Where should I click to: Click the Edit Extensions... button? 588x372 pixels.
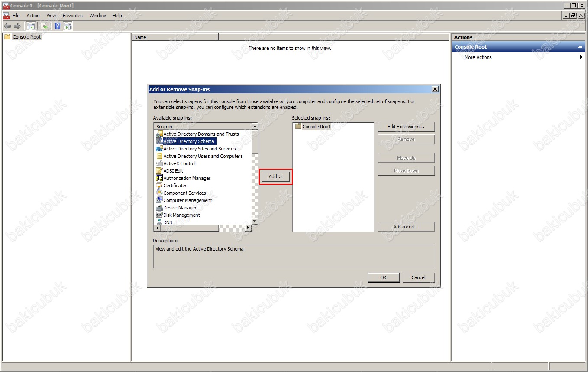click(406, 127)
